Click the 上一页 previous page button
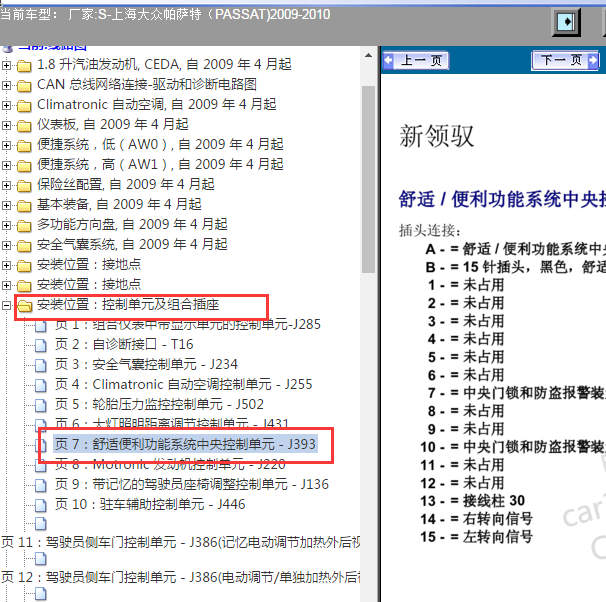Screen dimensions: 606x602 [x=415, y=61]
